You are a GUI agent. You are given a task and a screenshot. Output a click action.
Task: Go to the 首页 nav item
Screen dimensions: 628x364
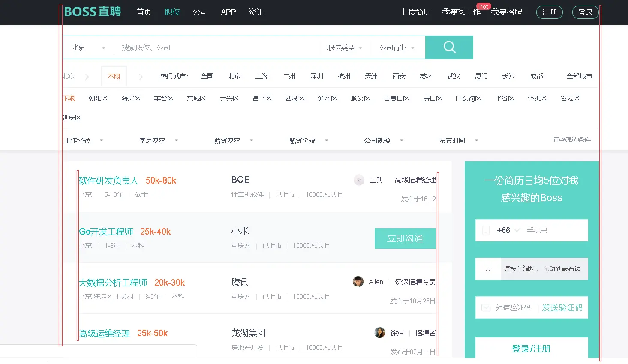click(144, 12)
